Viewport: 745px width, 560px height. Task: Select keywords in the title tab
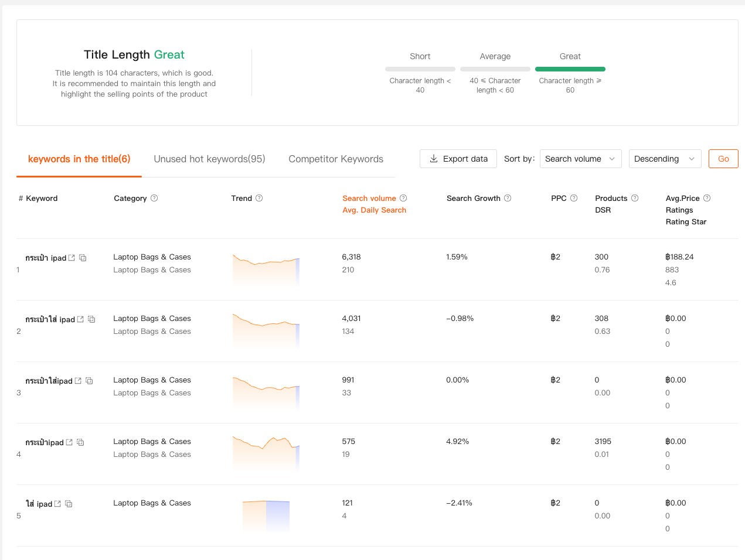coord(79,159)
